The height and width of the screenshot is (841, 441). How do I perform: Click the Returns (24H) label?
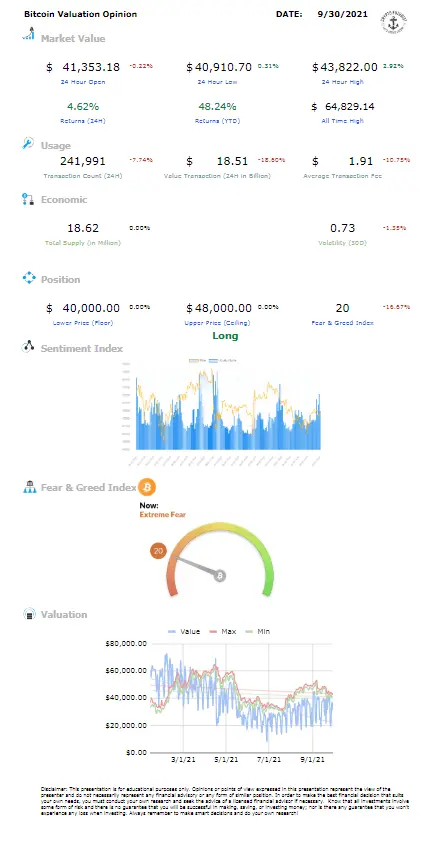(83, 121)
